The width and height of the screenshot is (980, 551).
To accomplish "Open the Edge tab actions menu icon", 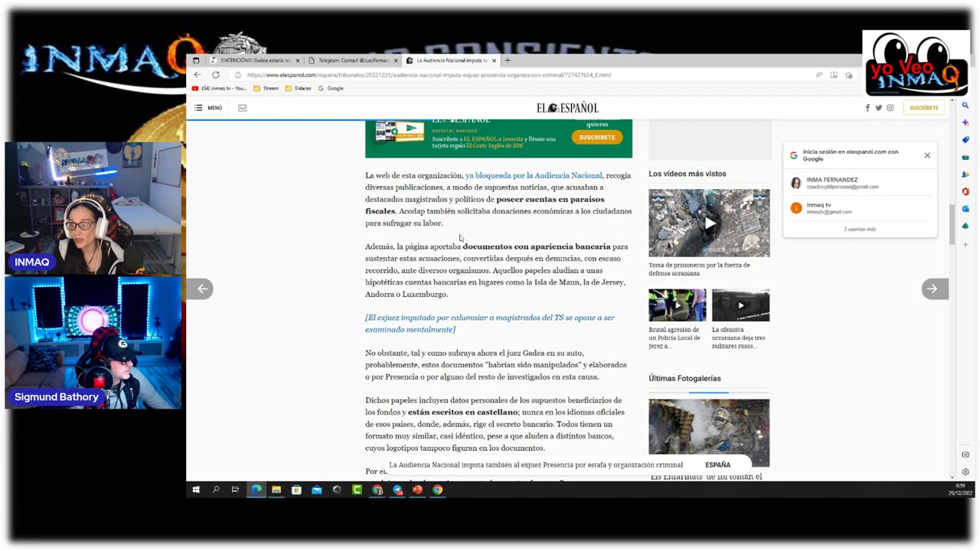I will [x=196, y=60].
